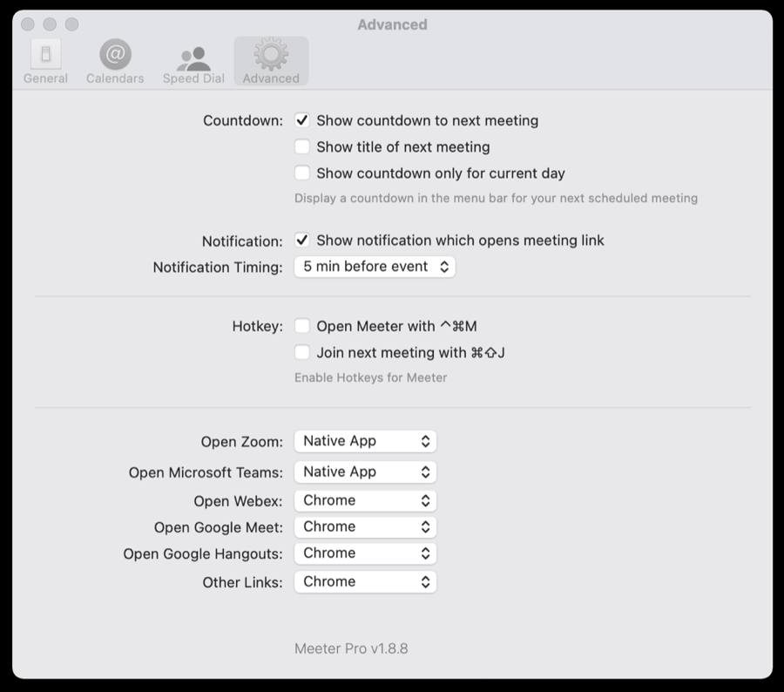Enable Show countdown only for current day

tap(302, 173)
